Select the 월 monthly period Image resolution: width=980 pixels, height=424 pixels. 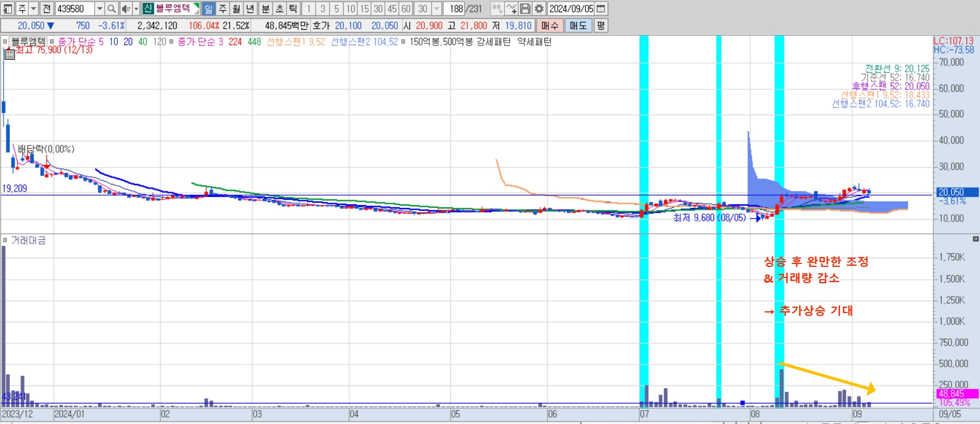236,9
